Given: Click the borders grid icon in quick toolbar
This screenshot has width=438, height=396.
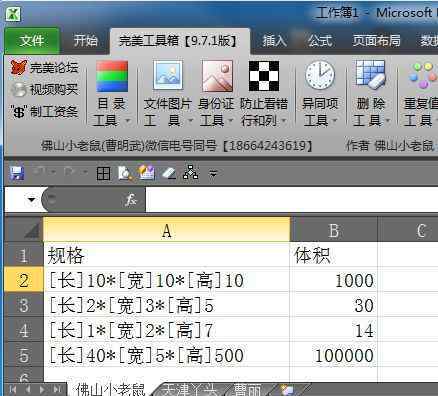Looking at the screenshot, I should pyautogui.click(x=103, y=173).
